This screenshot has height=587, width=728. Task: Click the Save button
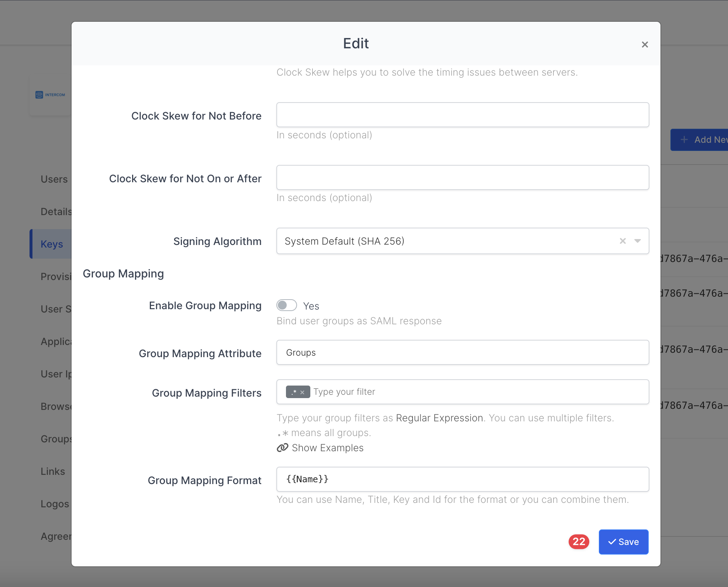(623, 542)
